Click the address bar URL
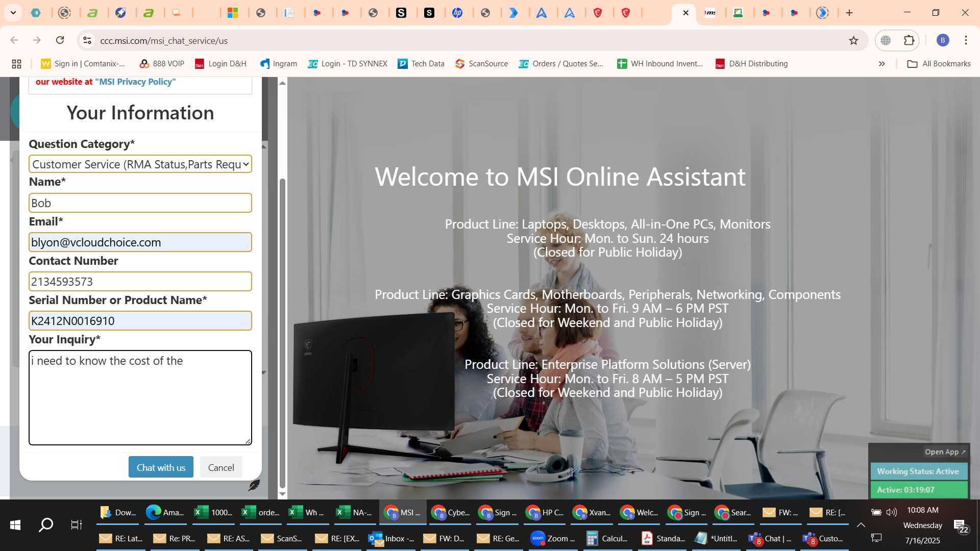The width and height of the screenshot is (980, 551). pyautogui.click(x=164, y=41)
